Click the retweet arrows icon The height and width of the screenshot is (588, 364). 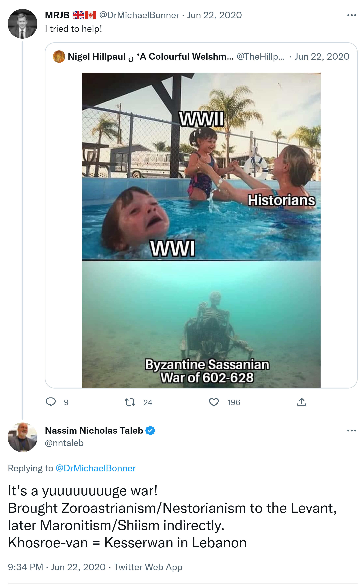tap(130, 402)
